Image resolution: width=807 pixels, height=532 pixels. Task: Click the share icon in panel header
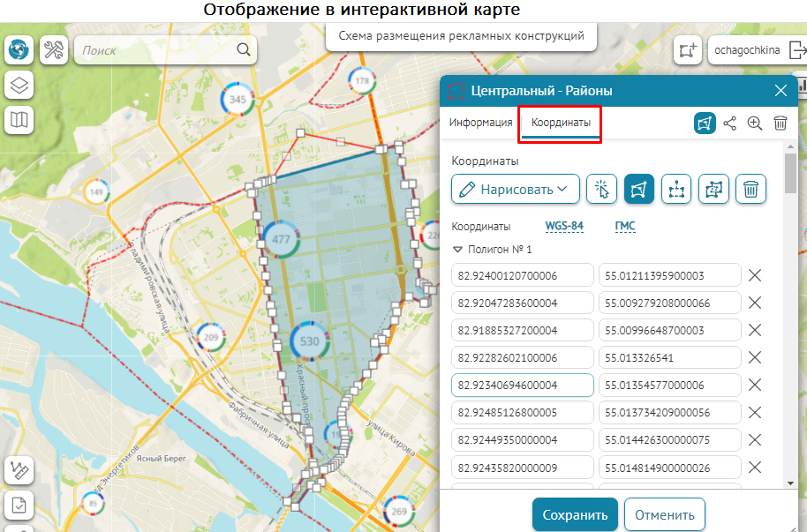(729, 124)
